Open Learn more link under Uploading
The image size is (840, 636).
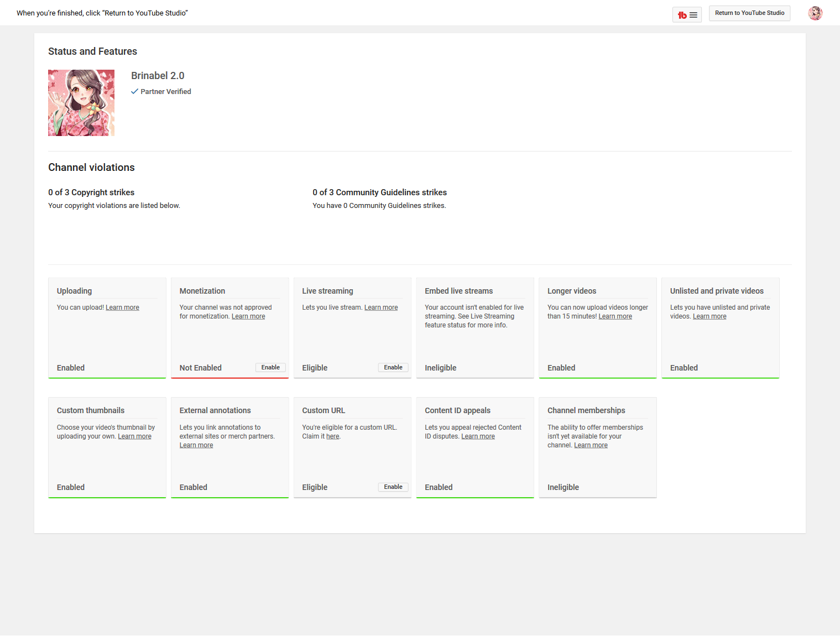tap(122, 307)
